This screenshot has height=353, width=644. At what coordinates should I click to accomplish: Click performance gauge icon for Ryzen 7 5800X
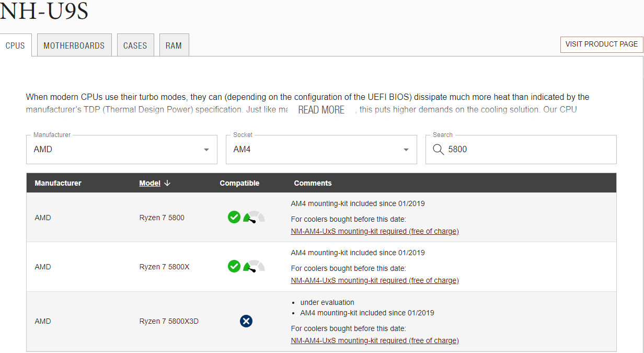pyautogui.click(x=254, y=267)
